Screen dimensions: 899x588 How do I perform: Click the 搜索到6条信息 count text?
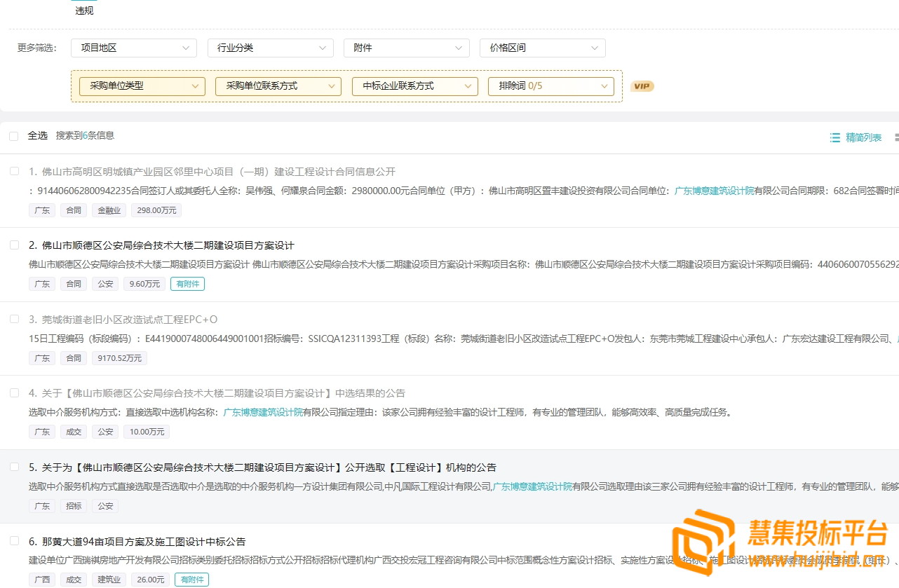pyautogui.click(x=85, y=135)
